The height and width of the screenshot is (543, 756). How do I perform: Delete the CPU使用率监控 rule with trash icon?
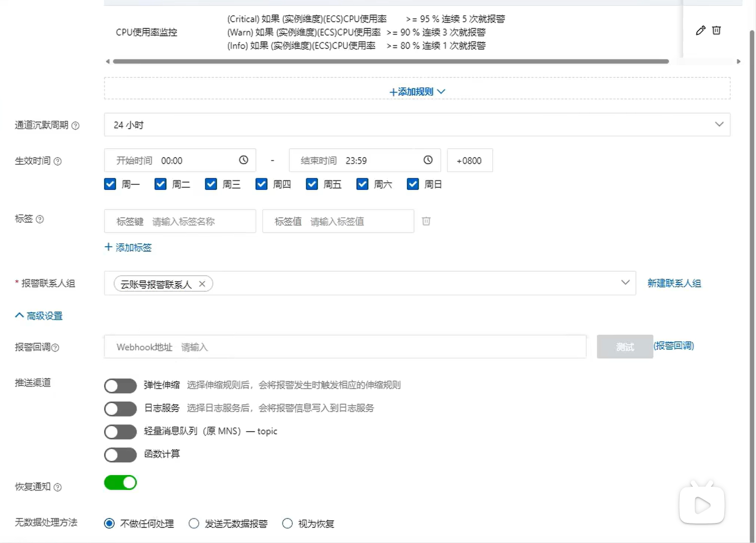coord(716,31)
